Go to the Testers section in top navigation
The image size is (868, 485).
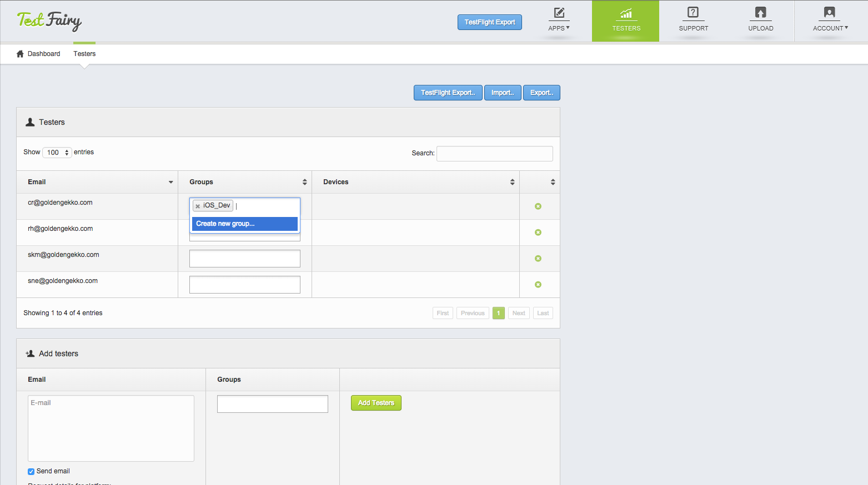pyautogui.click(x=626, y=21)
